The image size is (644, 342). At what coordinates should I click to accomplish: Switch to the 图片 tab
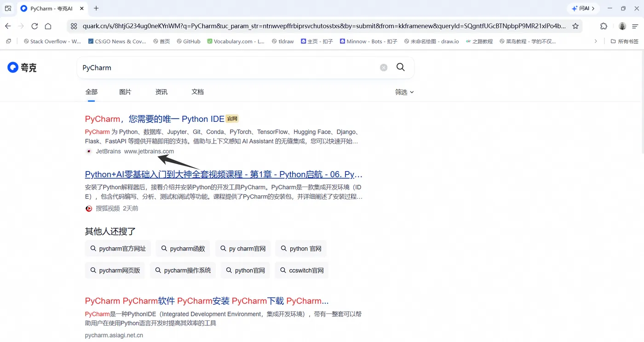(x=125, y=92)
